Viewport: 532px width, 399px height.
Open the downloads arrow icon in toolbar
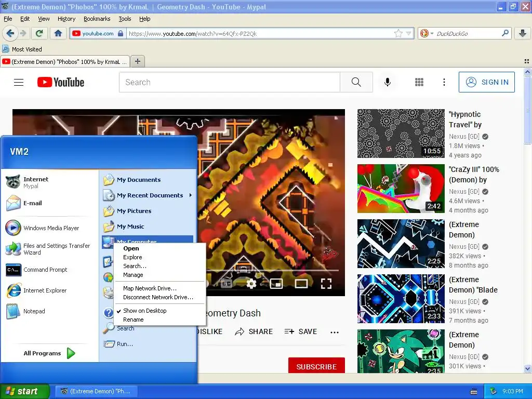[523, 33]
